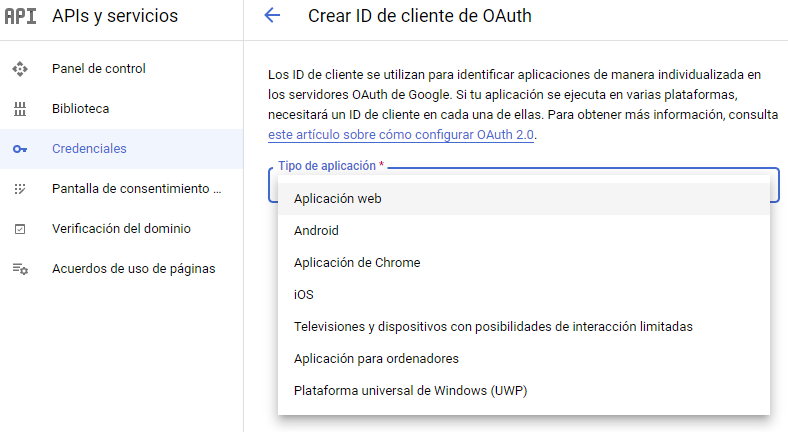Go back using the left arrow
Viewport: 788px width, 432px height.
point(271,15)
